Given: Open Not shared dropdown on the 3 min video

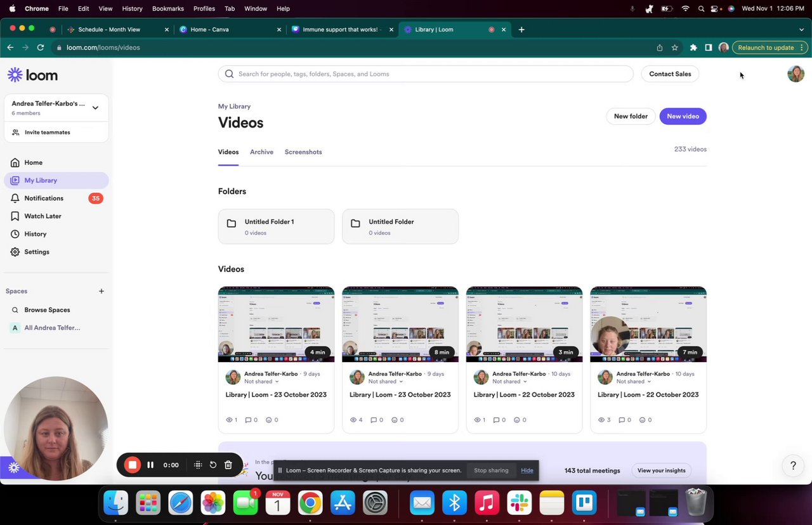Looking at the screenshot, I should click(510, 382).
